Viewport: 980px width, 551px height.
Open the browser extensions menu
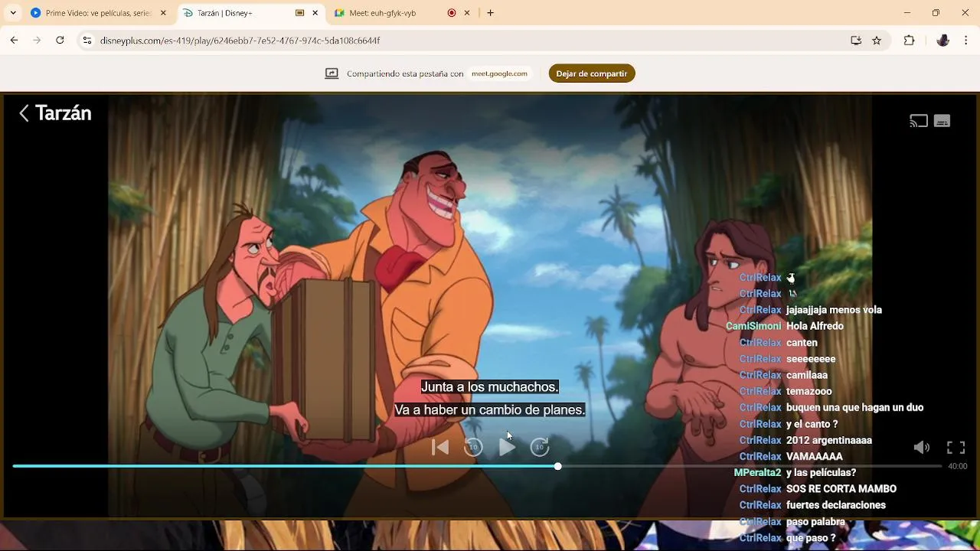(910, 41)
